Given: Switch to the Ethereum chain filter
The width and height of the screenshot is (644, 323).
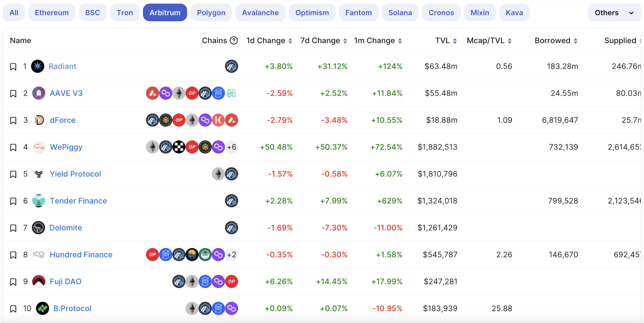Looking at the screenshot, I should tap(52, 12).
